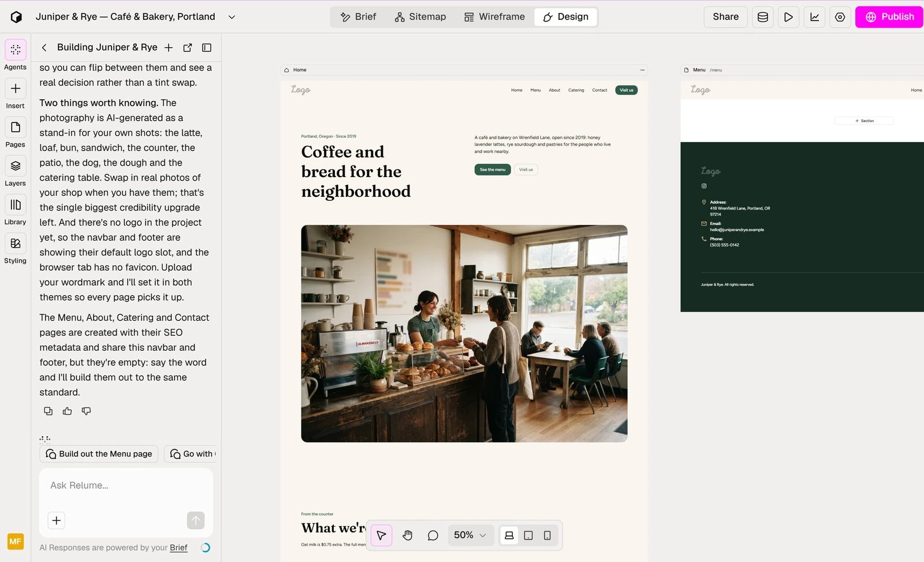Switch to the Brief tab
Viewport: 924px width, 562px height.
point(358,17)
